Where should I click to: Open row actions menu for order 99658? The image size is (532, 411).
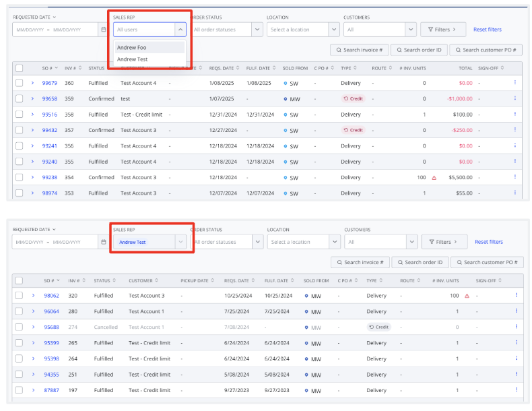pos(515,98)
